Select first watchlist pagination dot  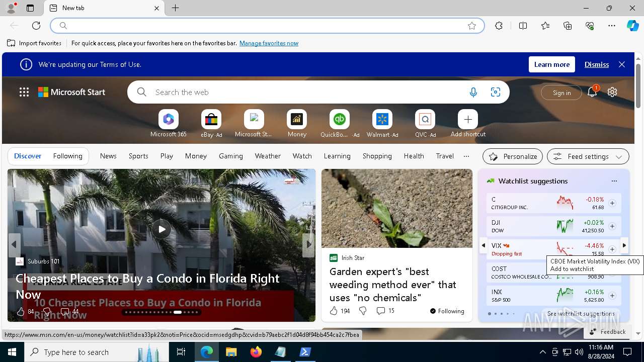(490, 314)
